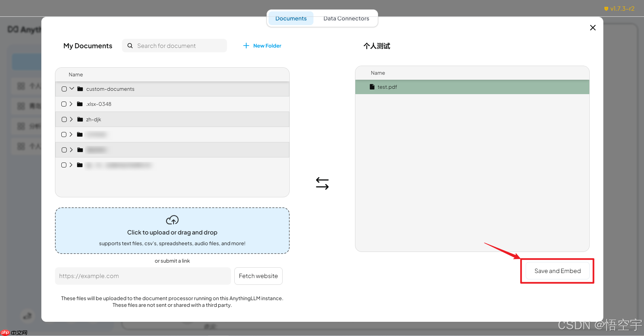The height and width of the screenshot is (336, 644).
Task: Click the cloud upload icon
Action: [172, 220]
